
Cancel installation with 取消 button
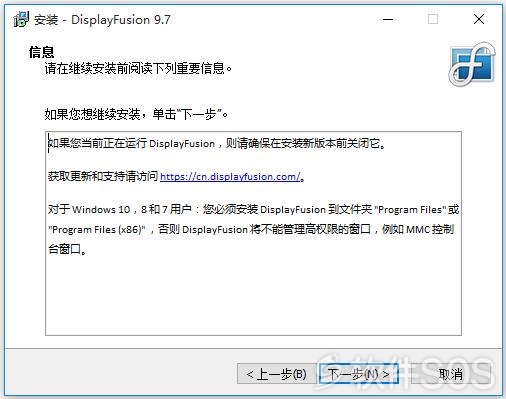coord(451,374)
